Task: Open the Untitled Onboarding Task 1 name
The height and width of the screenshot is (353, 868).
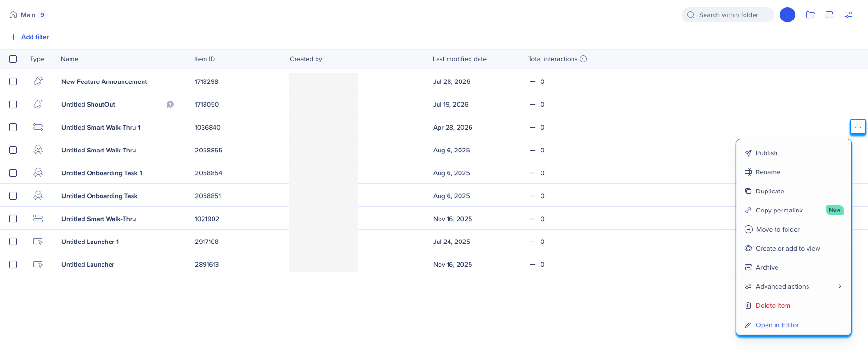Action: click(x=102, y=173)
